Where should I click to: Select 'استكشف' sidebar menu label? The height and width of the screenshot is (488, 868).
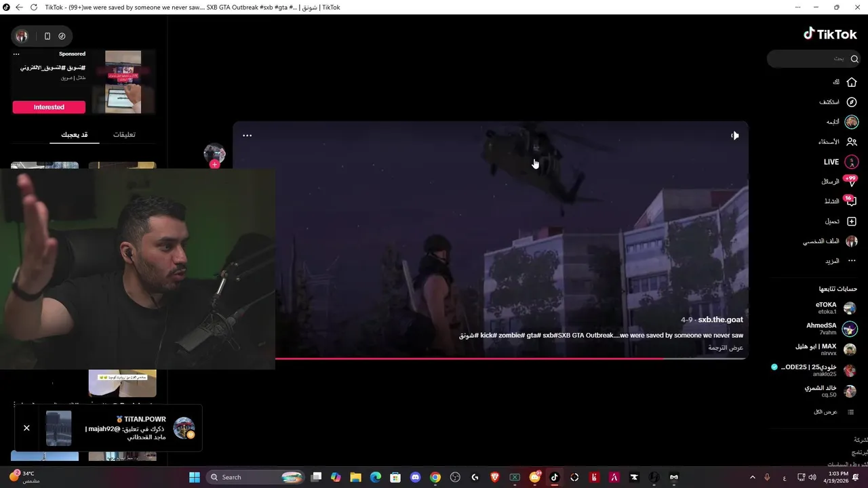[x=829, y=102]
